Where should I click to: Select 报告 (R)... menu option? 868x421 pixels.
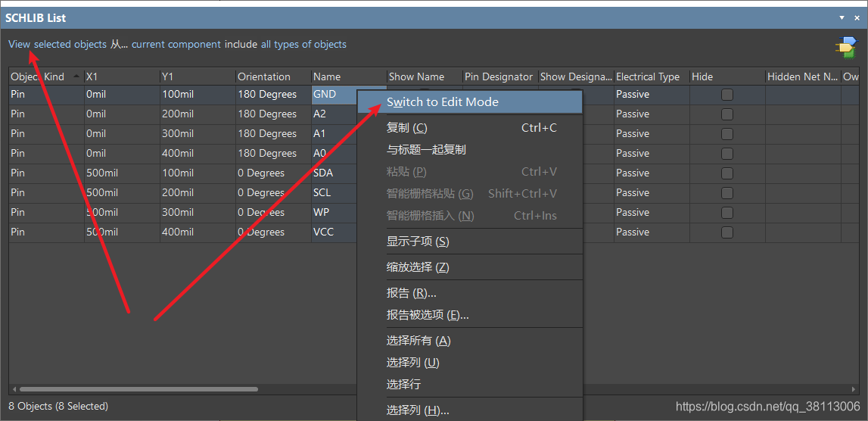point(412,293)
